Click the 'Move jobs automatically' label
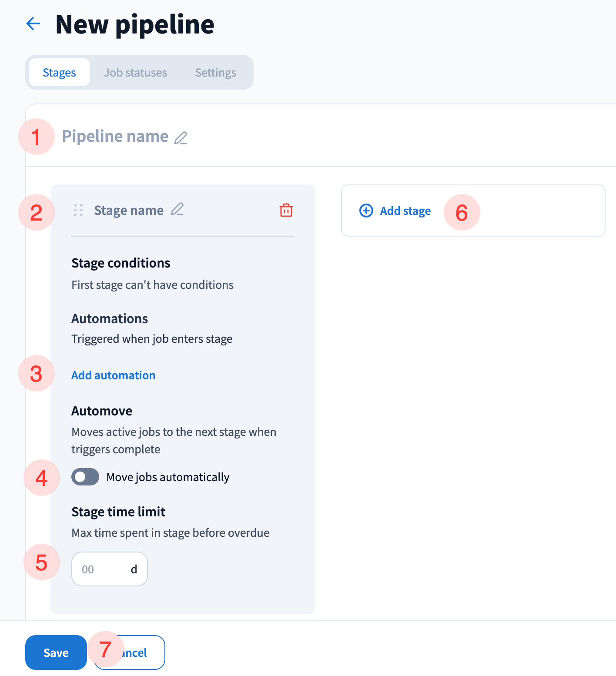 [x=167, y=477]
